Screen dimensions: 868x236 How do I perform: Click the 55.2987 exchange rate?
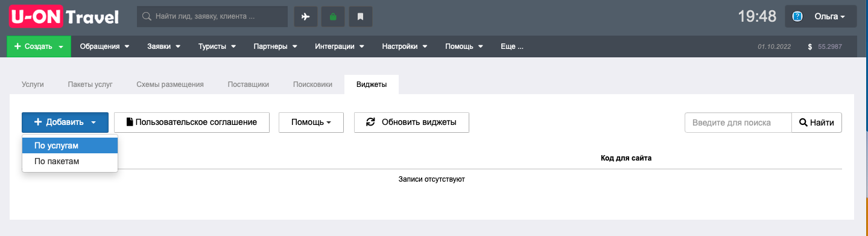830,46
